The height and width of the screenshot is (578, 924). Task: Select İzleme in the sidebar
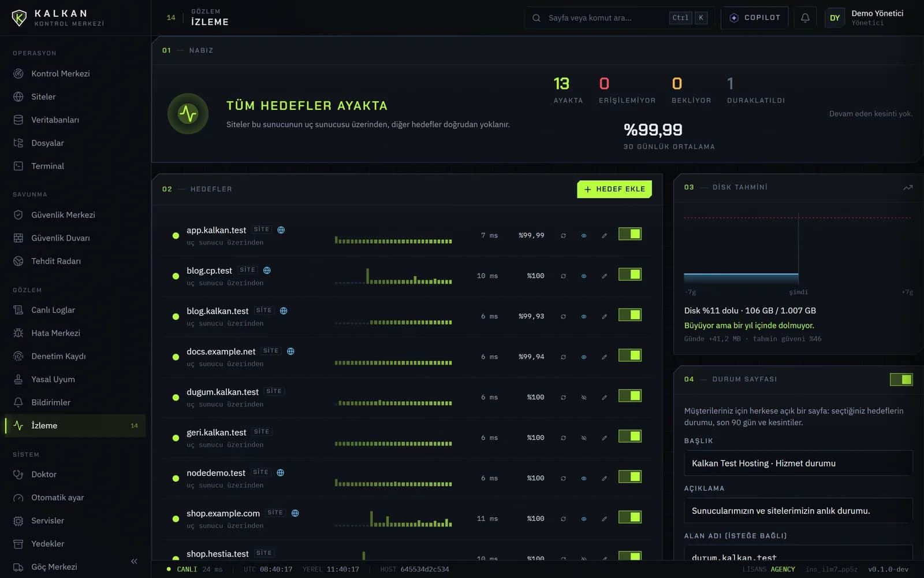[x=75, y=425]
